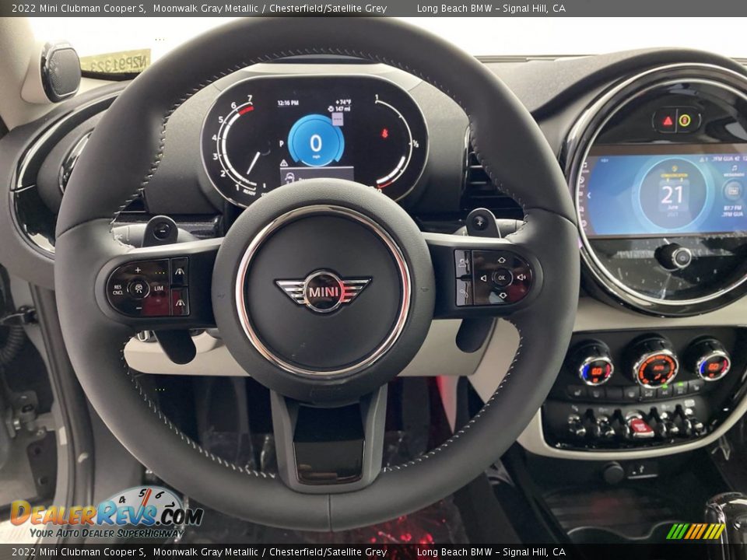Turn on the red hazard triangle button
Screen dimensions: 747x560
pyautogui.click(x=668, y=121)
